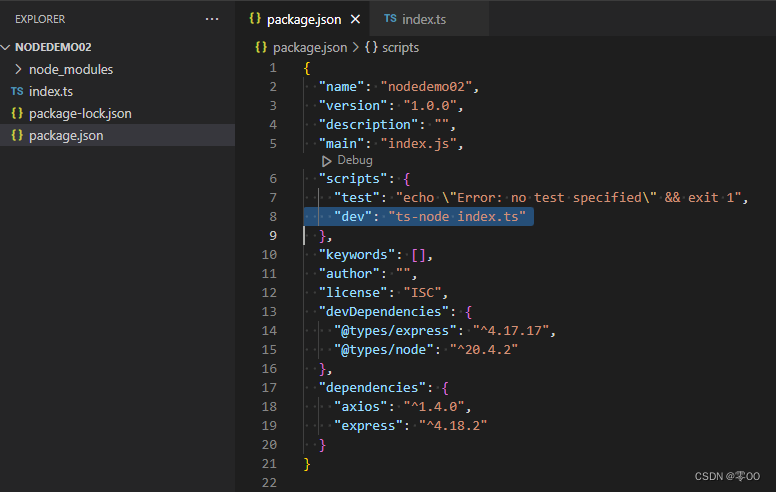Close the package.json editor tab

pos(355,19)
